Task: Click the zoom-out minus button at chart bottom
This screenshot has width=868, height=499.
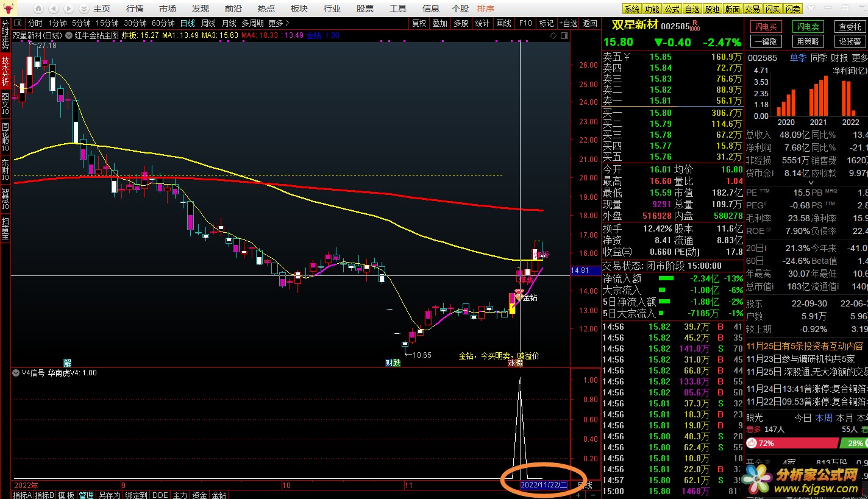Action: click(x=592, y=495)
